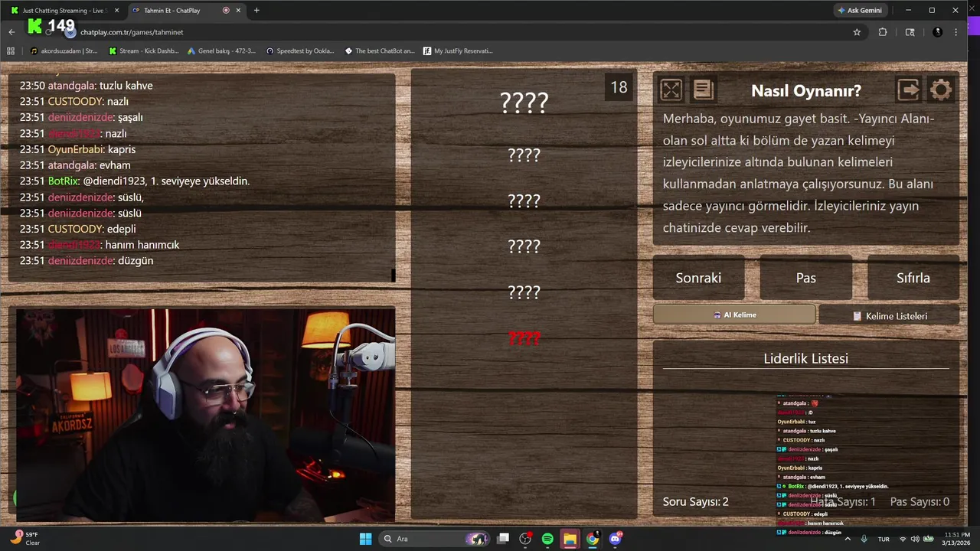Click the streamer webcam video
This screenshot has width=980, height=551.
click(205, 416)
